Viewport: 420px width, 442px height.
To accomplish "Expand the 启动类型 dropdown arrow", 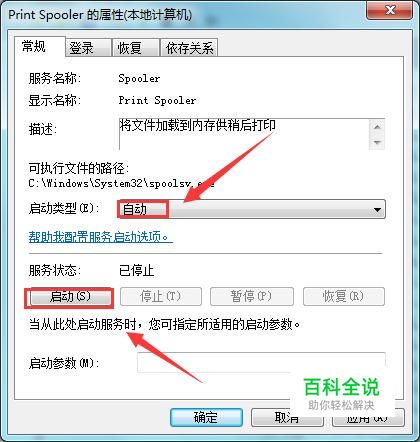I will (377, 210).
